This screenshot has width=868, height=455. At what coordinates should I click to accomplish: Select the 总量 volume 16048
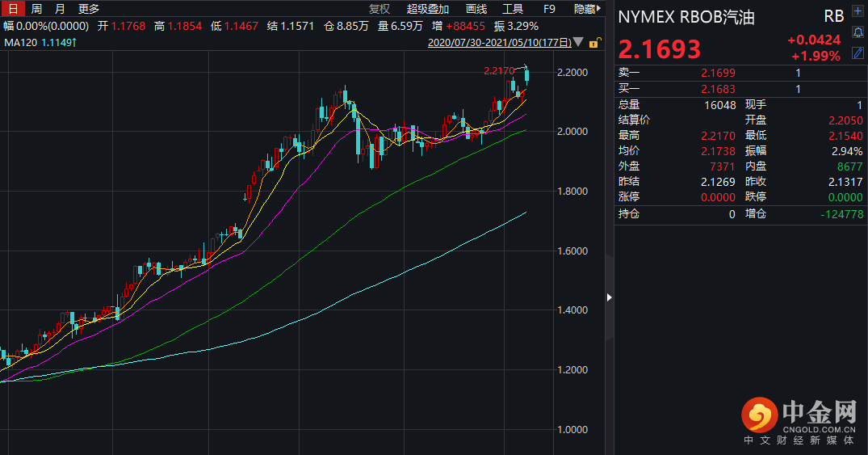(x=719, y=105)
